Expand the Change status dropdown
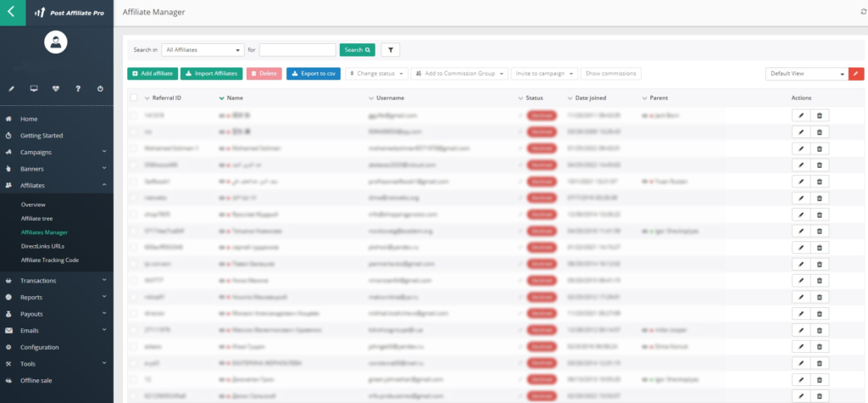Image resolution: width=868 pixels, height=403 pixels. 376,74
